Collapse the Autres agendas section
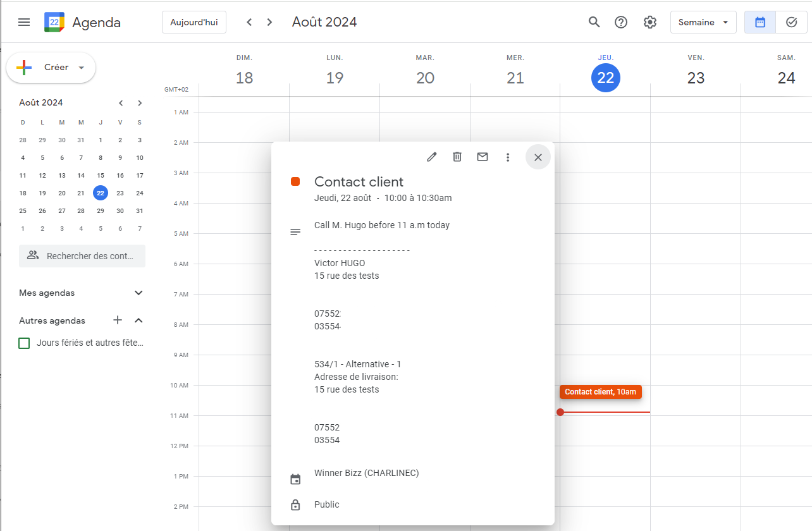812x531 pixels. click(138, 320)
